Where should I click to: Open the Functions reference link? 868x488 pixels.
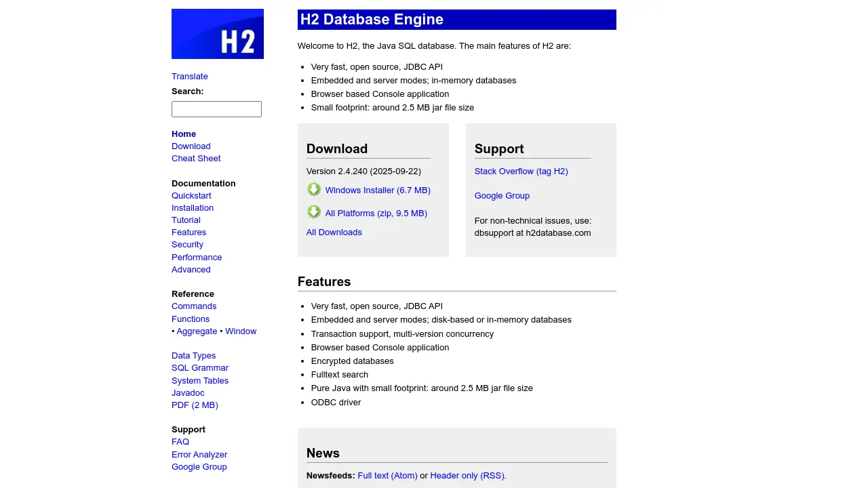click(x=191, y=319)
